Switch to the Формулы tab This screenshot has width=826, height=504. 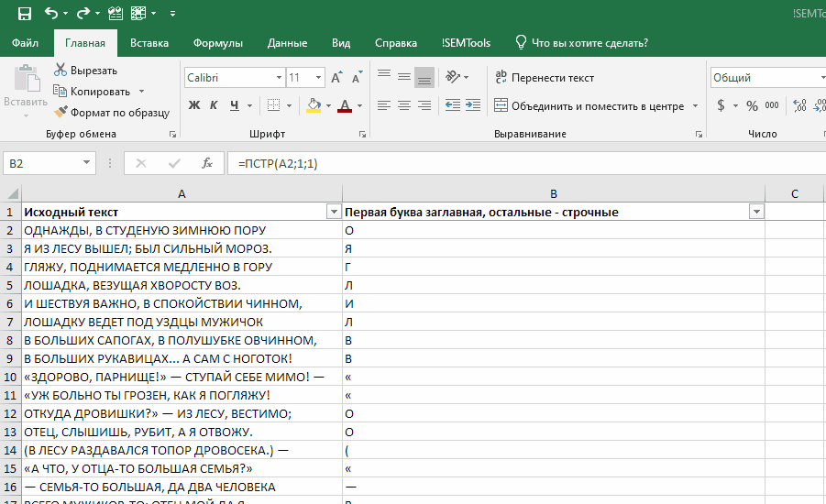(218, 43)
